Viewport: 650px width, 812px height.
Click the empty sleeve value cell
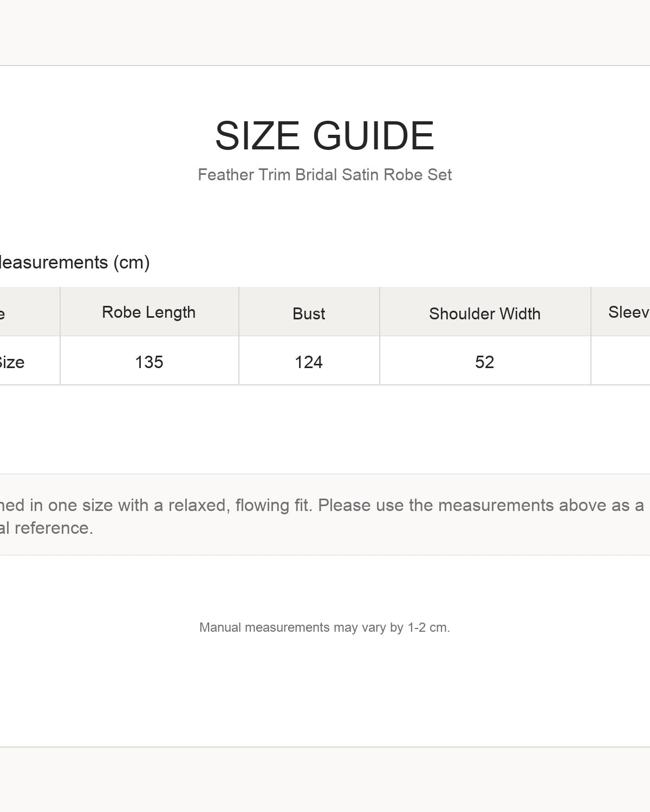[x=621, y=361]
